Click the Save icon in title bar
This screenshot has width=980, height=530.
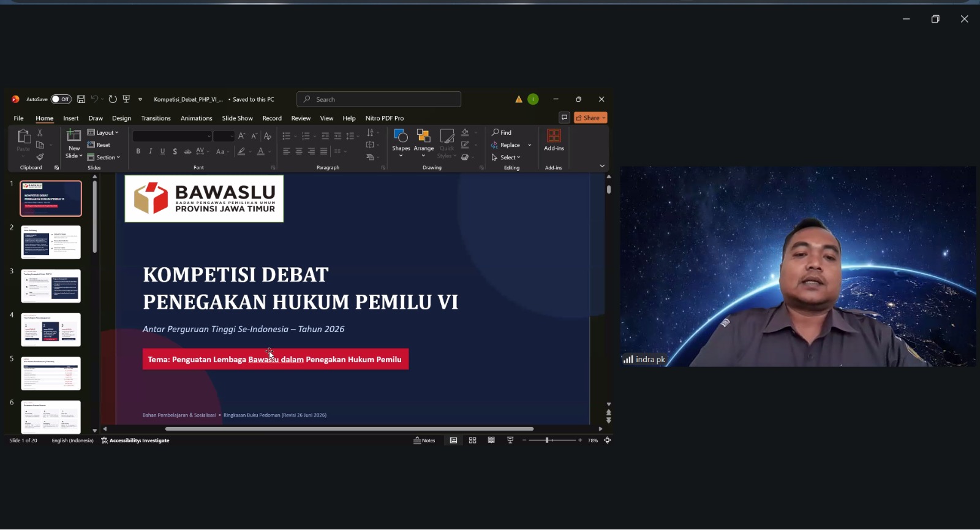tap(81, 99)
